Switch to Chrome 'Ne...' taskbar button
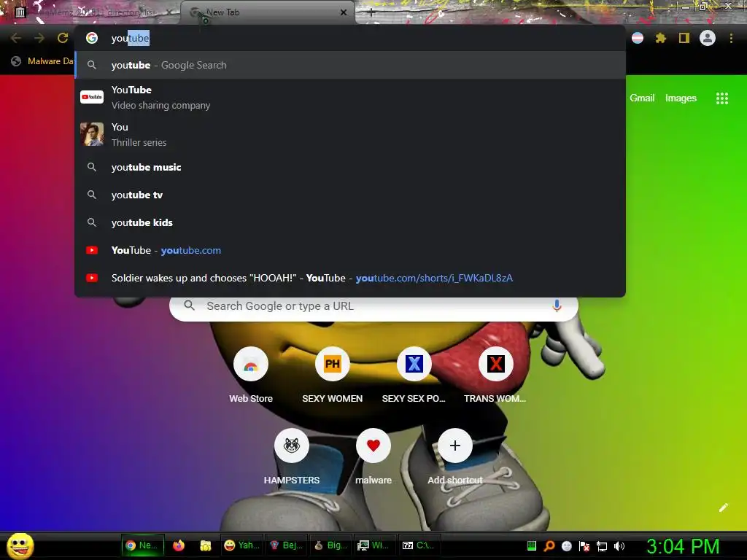 click(x=142, y=545)
